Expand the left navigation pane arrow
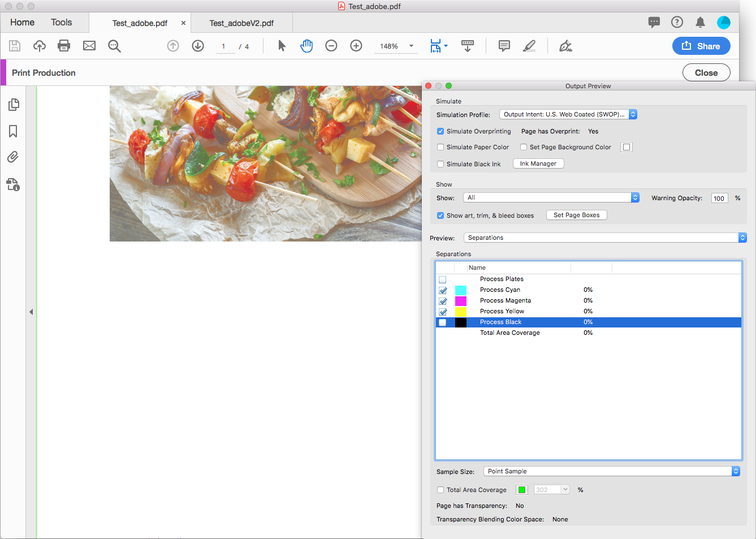This screenshot has height=539, width=756. (31, 312)
